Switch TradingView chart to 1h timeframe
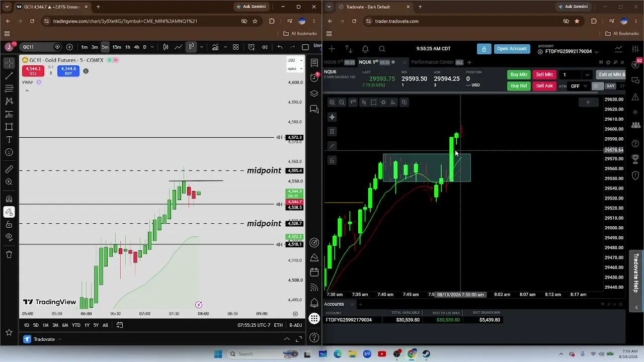 128,47
